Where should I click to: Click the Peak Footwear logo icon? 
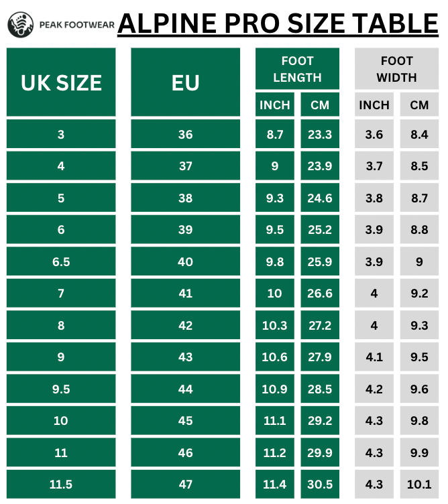(x=21, y=25)
